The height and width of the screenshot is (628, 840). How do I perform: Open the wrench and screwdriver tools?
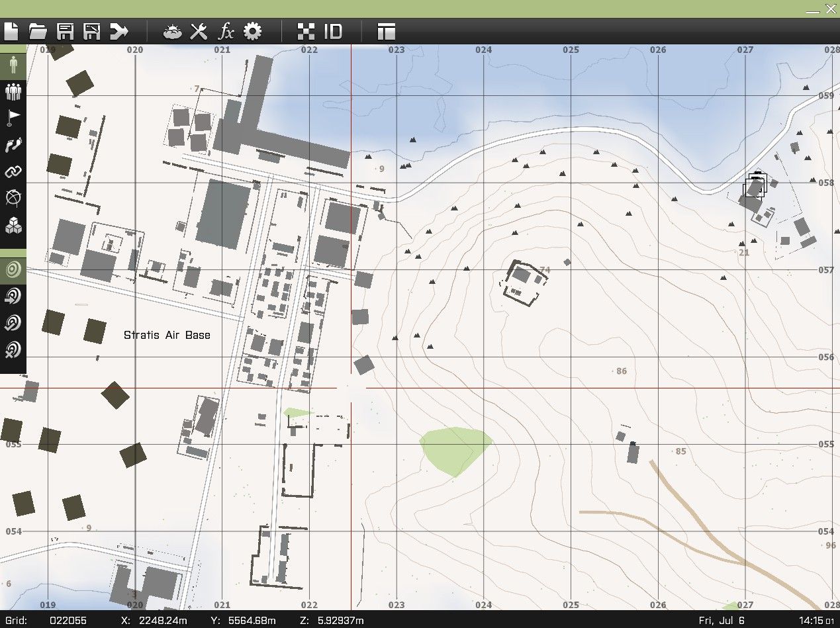199,31
